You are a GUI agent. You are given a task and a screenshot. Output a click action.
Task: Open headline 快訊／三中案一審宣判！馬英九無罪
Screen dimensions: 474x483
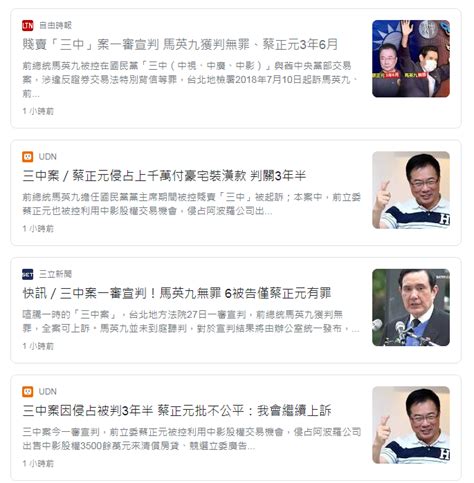(177, 293)
